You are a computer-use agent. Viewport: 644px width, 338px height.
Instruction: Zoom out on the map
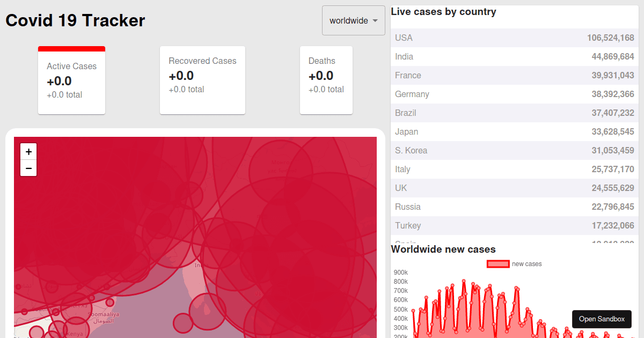[28, 168]
